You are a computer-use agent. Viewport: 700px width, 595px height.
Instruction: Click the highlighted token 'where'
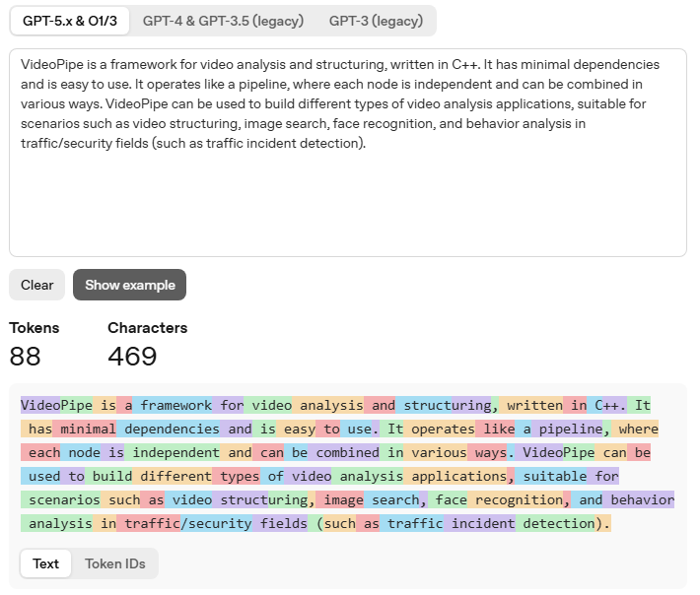[x=635, y=429]
